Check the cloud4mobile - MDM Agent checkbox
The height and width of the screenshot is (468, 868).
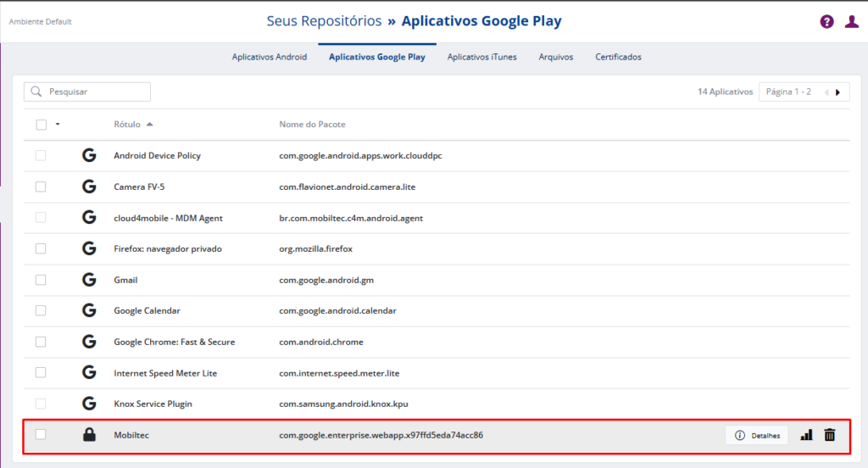click(x=41, y=218)
